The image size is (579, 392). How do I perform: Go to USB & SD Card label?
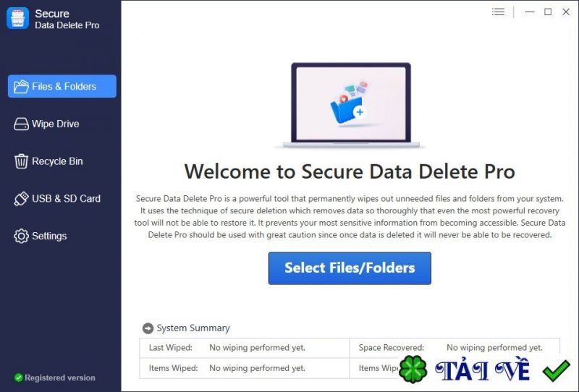[66, 199]
